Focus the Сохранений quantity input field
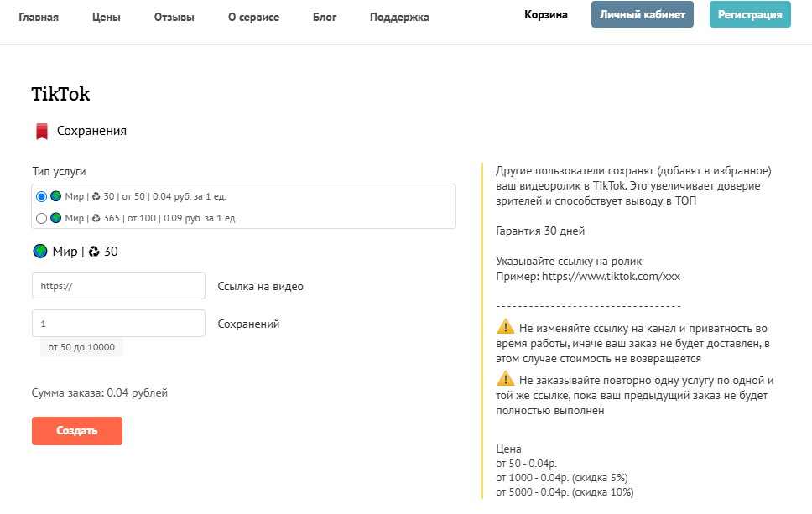Screen dimensions: 812x514 coord(118,324)
